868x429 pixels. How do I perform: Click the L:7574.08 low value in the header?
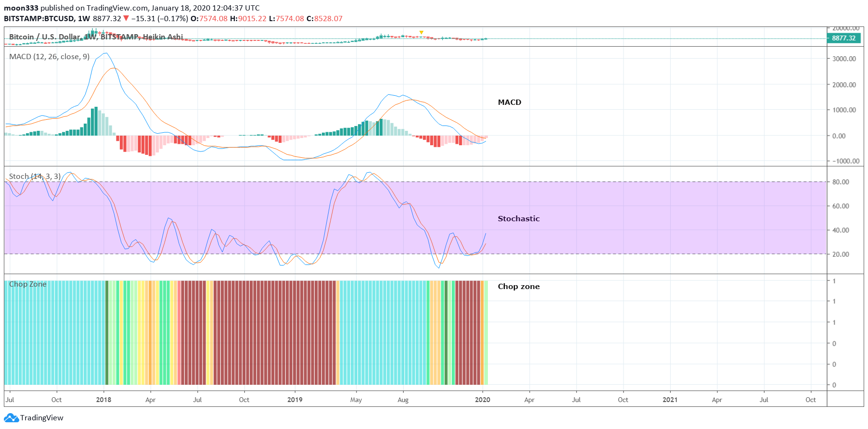pyautogui.click(x=287, y=19)
